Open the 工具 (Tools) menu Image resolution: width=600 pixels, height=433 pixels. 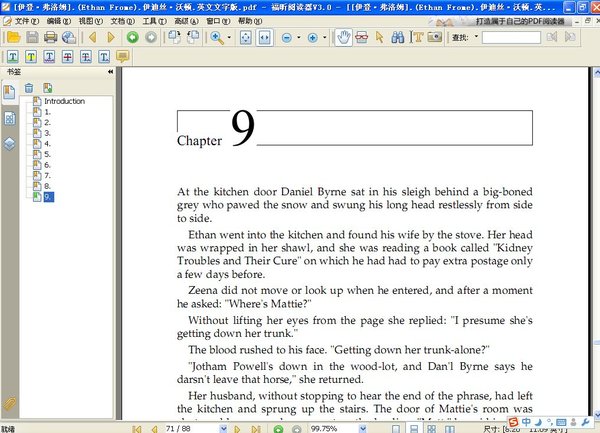(155, 21)
